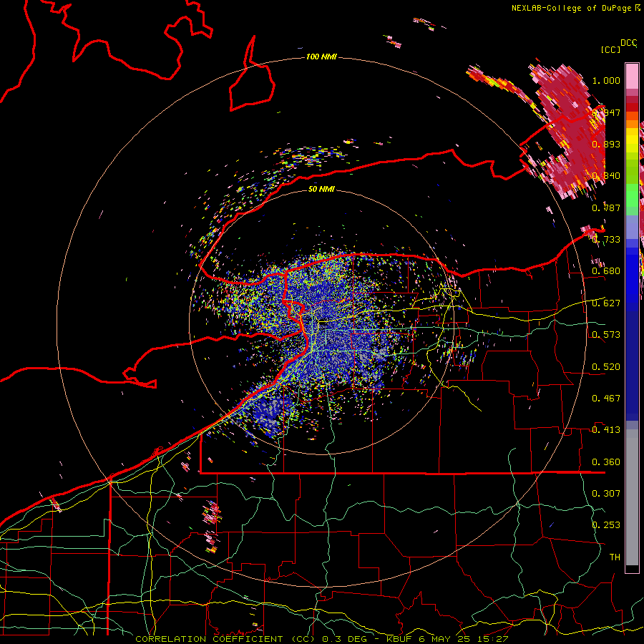Pick the light pink 1.000 color scale segment
This screenshot has height=644, width=644.
632,76
